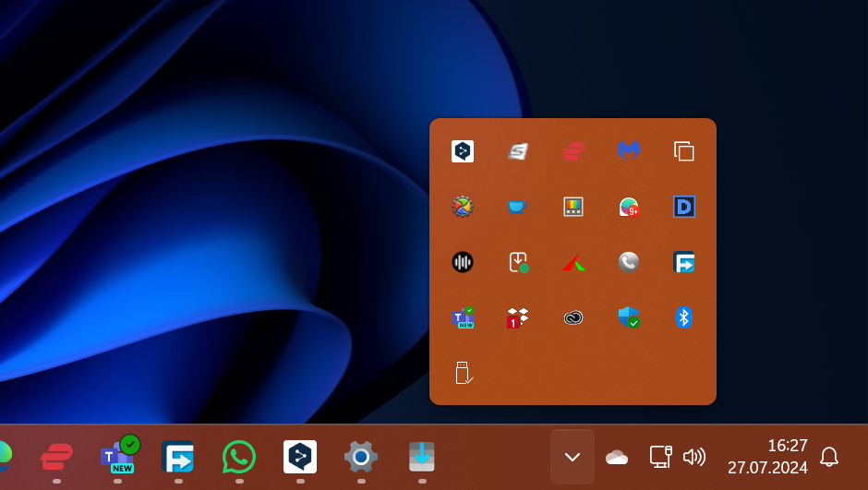Open the volume speaker icon
Image resolution: width=868 pixels, height=490 pixels.
pyautogui.click(x=694, y=457)
